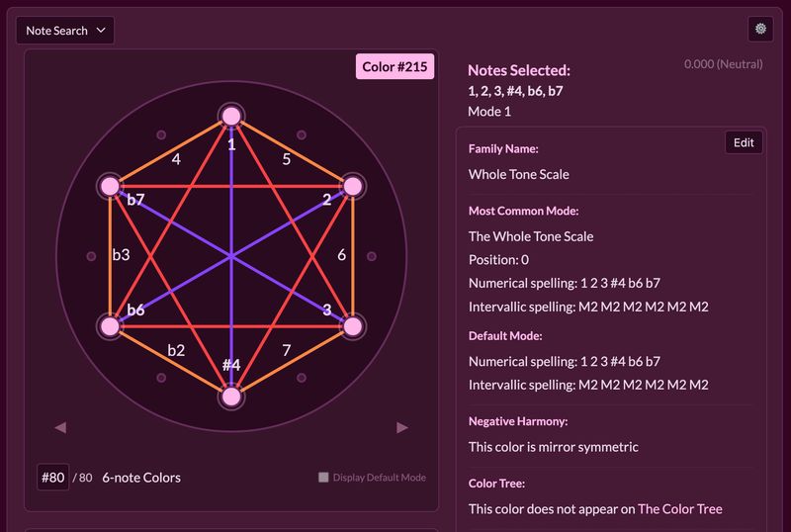Click the next color right arrow

coord(402,427)
